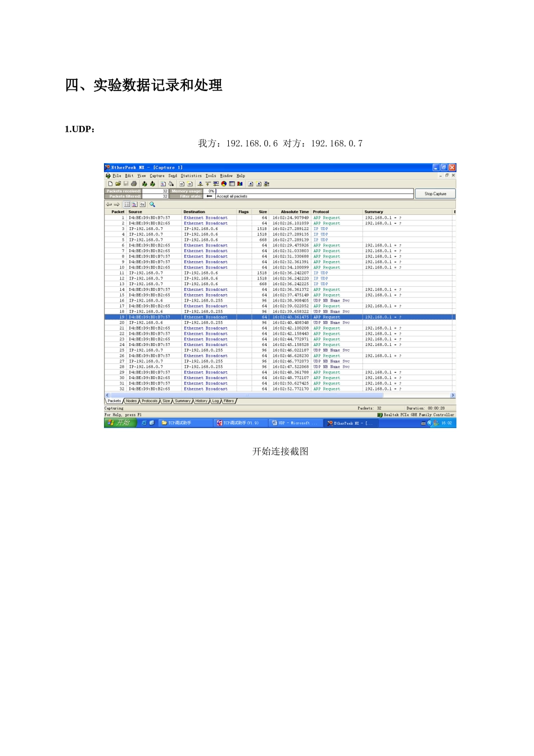This screenshot has width=534, height=756.
Task: Open the Help menu
Action: click(241, 175)
